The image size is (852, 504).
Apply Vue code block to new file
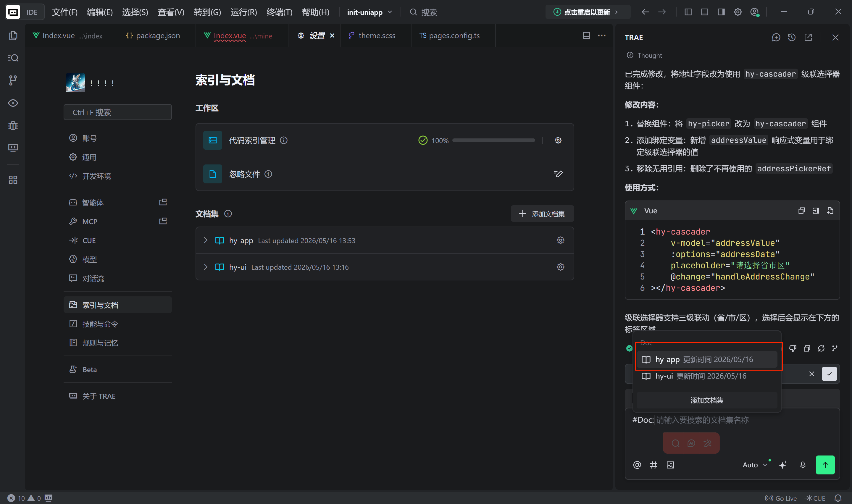[x=830, y=211]
